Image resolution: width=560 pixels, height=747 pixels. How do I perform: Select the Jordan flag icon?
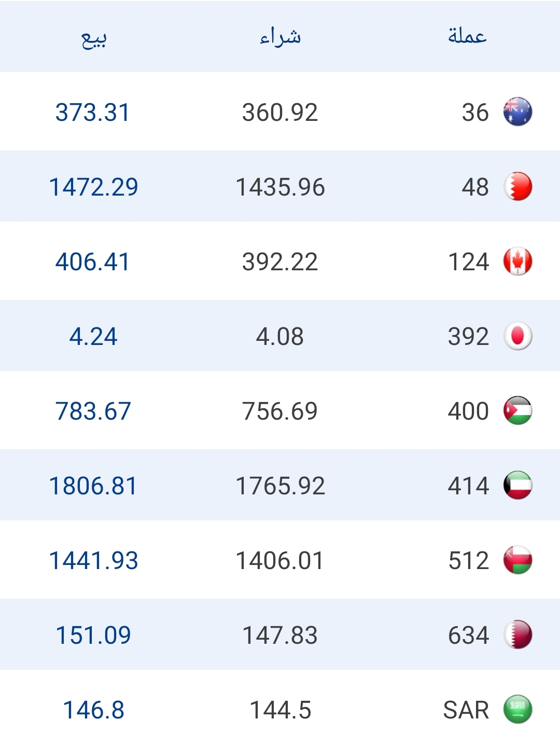coord(517,411)
